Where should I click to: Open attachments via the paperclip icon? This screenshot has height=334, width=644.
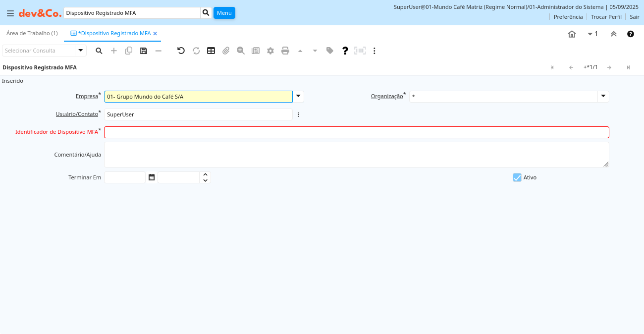pos(226,51)
